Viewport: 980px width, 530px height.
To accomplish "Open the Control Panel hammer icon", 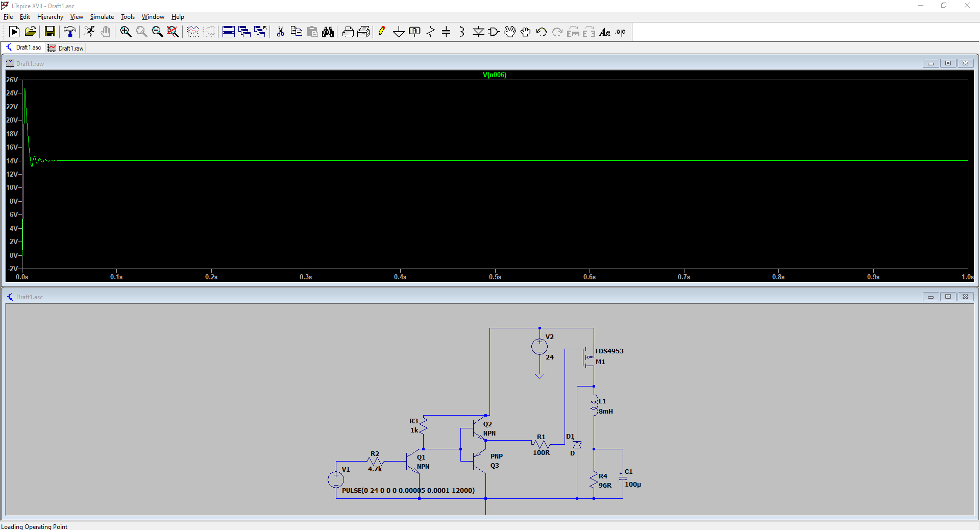I will coord(70,32).
